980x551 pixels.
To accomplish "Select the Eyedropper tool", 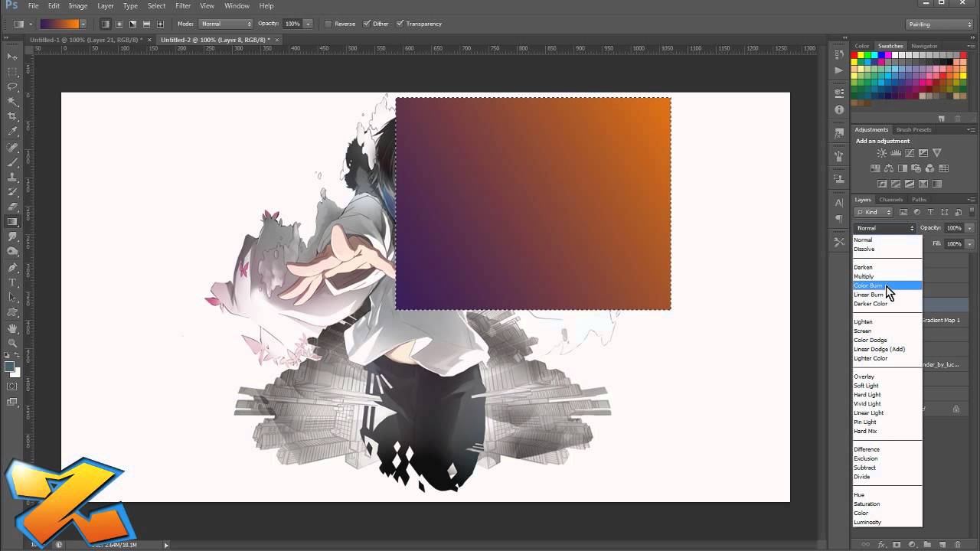I will 12,132.
